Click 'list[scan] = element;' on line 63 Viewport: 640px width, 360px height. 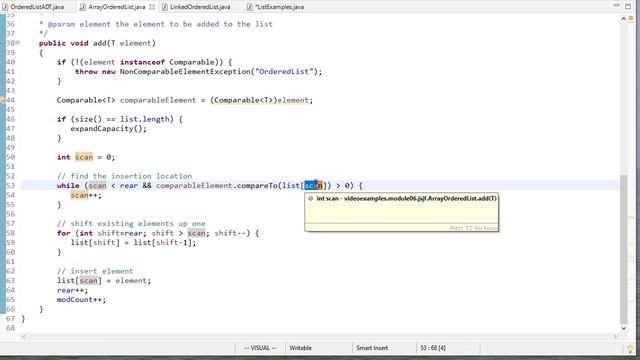(x=104, y=280)
